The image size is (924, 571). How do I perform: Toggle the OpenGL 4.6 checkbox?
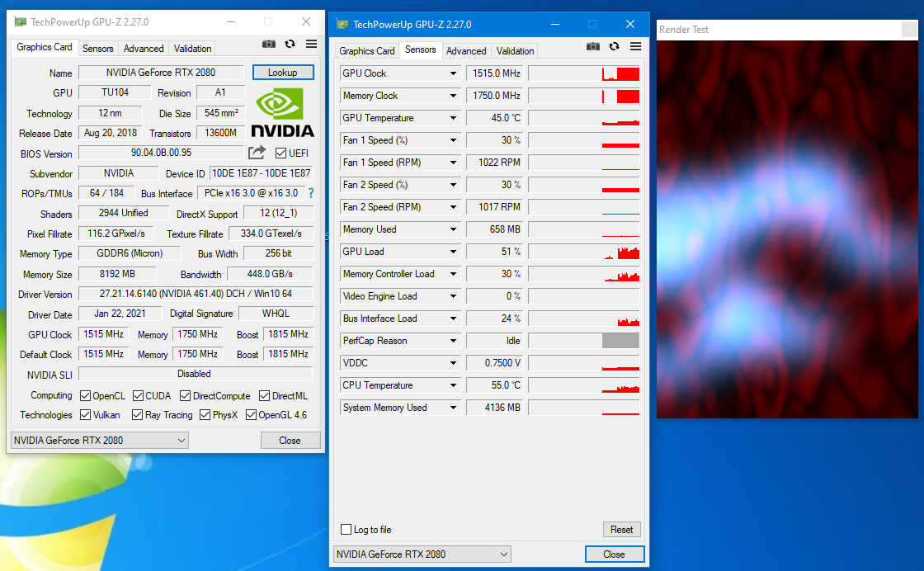click(251, 415)
